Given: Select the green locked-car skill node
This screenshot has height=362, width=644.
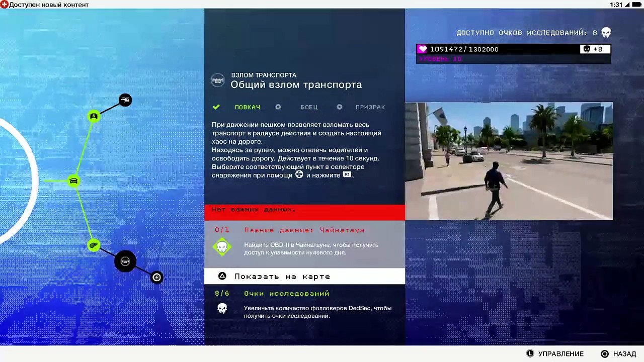Looking at the screenshot, I should 94,116.
